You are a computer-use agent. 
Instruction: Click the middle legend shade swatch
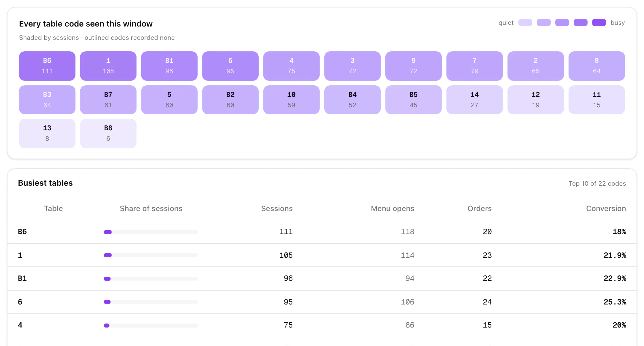point(562,22)
